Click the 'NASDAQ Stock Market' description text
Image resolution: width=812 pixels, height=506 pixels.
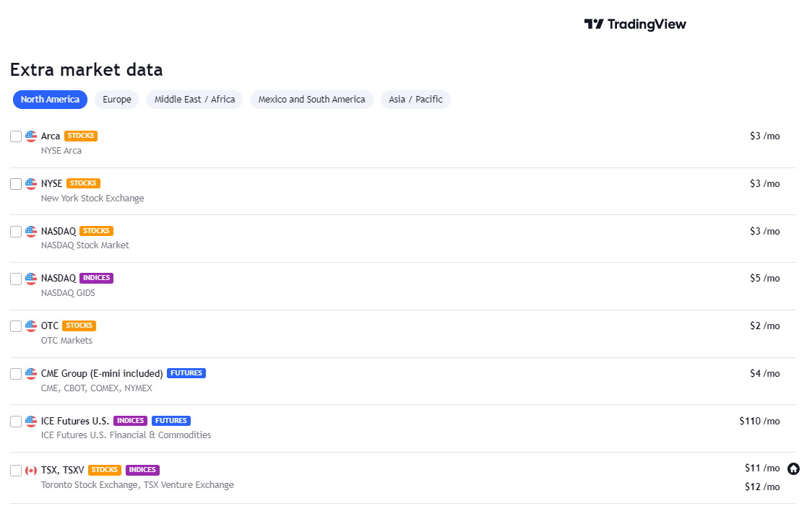pos(85,245)
